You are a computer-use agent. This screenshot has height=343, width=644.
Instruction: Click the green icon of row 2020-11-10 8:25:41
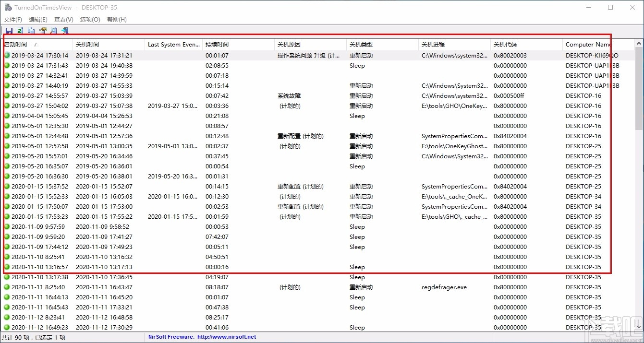[x=7, y=257]
